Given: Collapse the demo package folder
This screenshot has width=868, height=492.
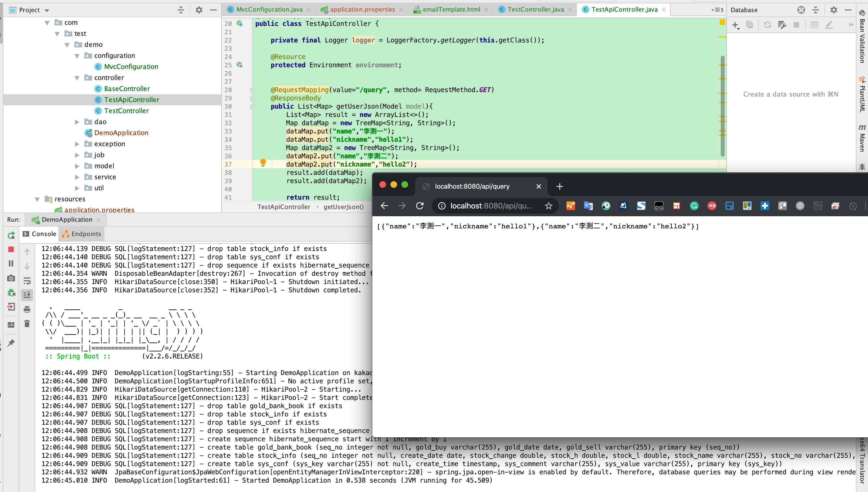Looking at the screenshot, I should click(67, 45).
